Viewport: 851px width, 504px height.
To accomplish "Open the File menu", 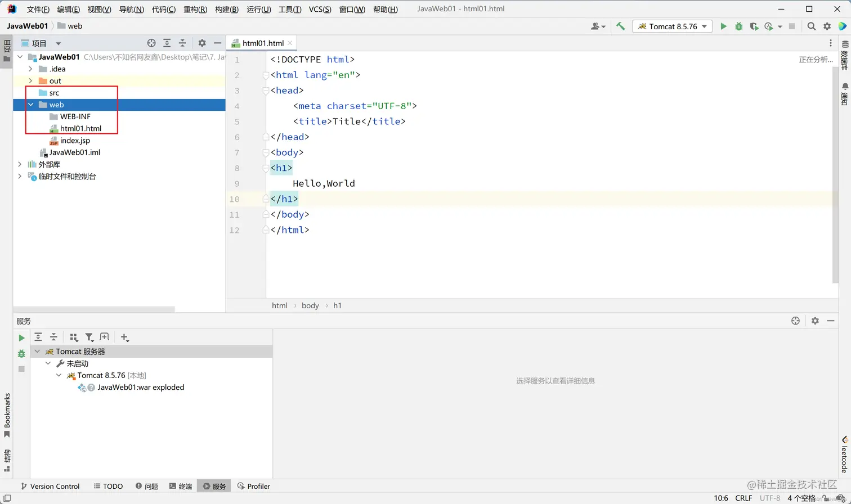I will click(x=38, y=10).
